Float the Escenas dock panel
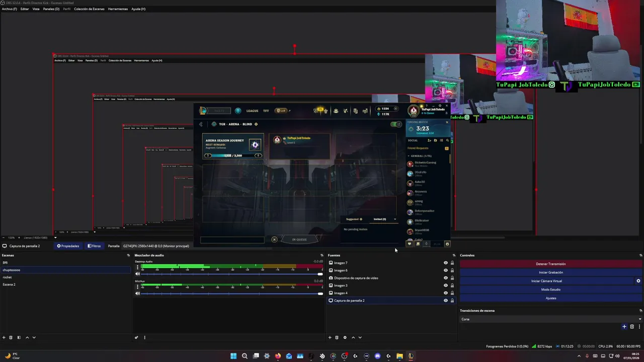 [128, 255]
